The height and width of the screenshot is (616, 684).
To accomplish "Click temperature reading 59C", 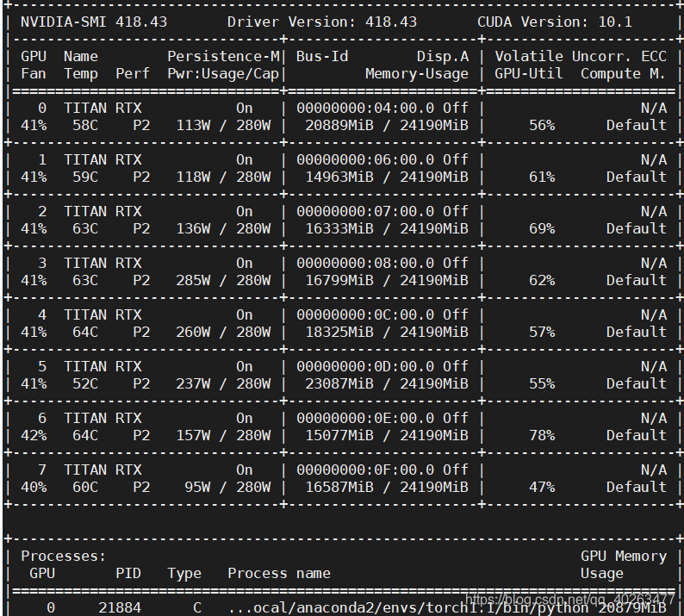I will click(85, 177).
